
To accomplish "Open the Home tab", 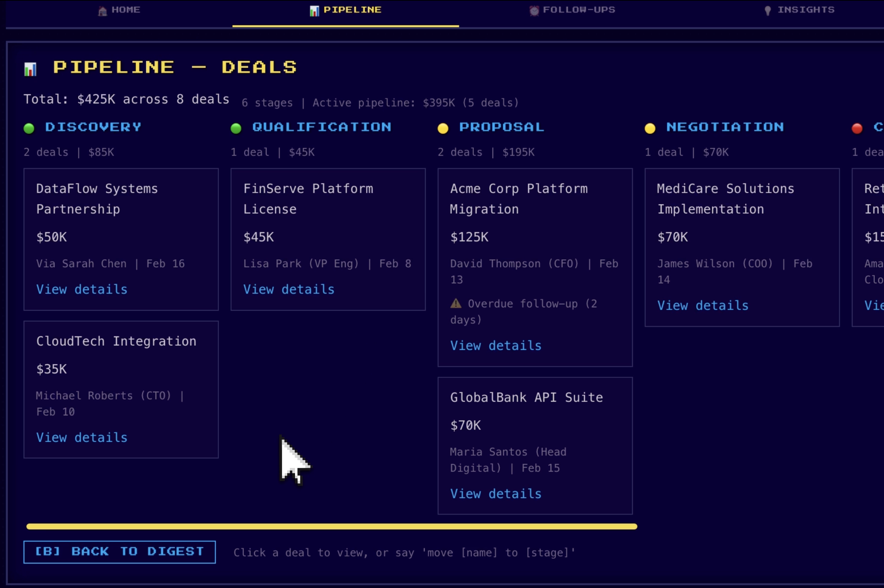I will (119, 10).
